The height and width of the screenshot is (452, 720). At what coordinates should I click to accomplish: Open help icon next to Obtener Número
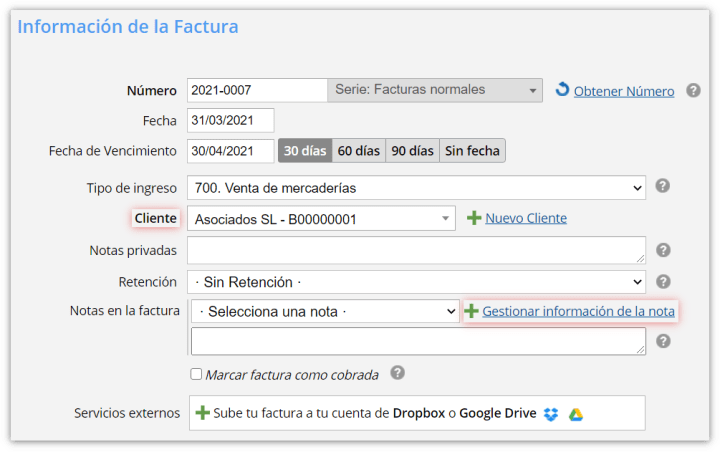pos(693,90)
